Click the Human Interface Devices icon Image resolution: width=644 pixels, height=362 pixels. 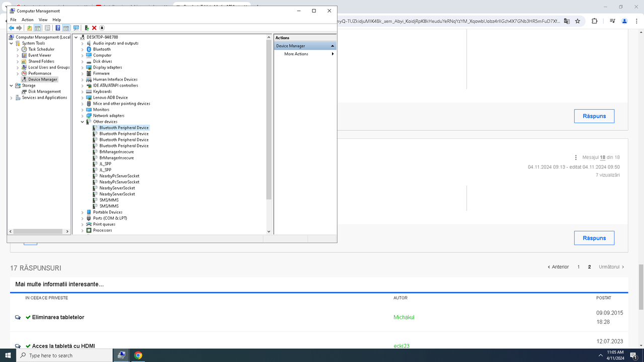pos(89,79)
